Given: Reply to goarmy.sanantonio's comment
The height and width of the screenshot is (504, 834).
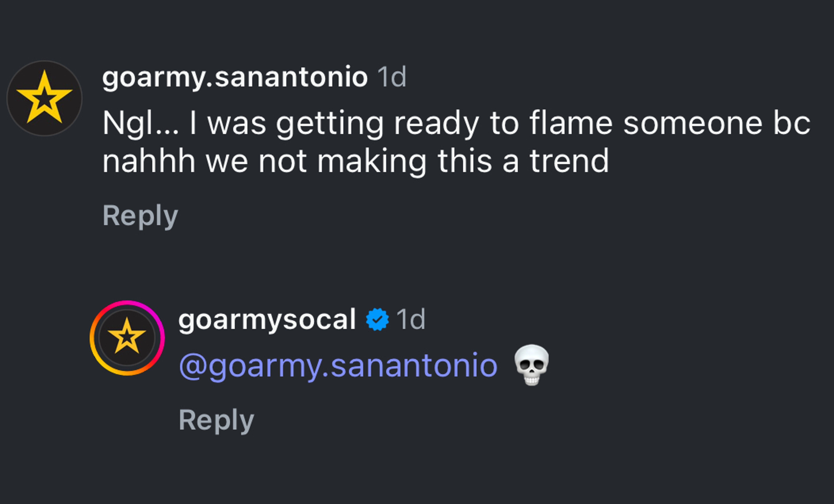Looking at the screenshot, I should pyautogui.click(x=140, y=215).
